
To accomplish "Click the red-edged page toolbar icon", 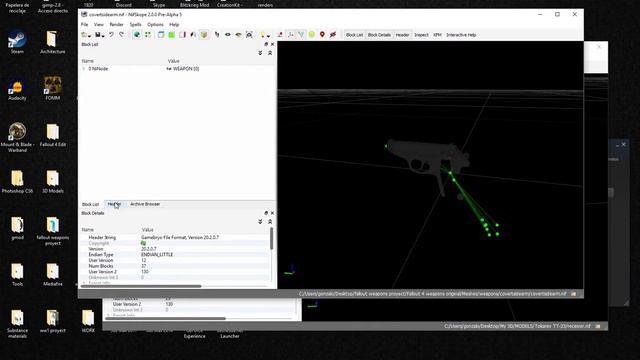I will (182, 35).
